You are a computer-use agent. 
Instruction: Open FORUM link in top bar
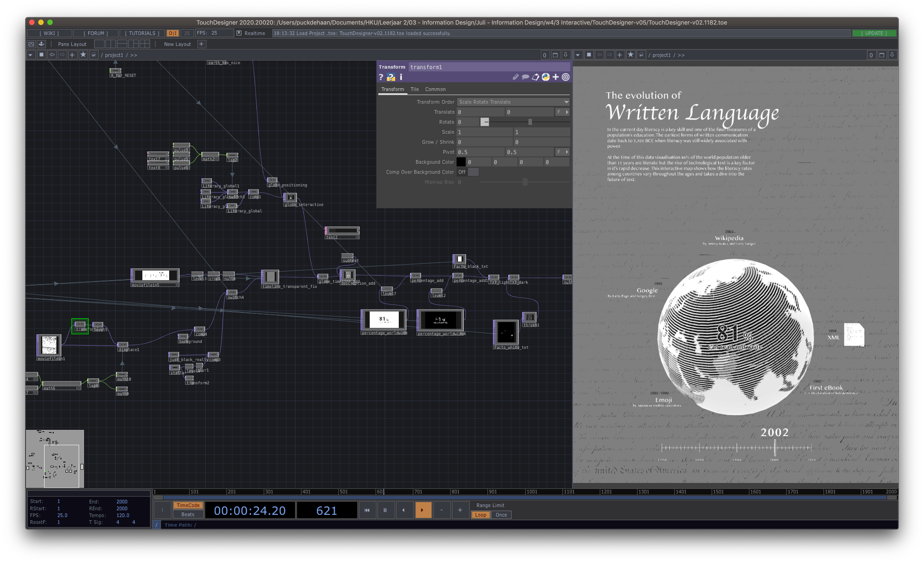pos(96,33)
